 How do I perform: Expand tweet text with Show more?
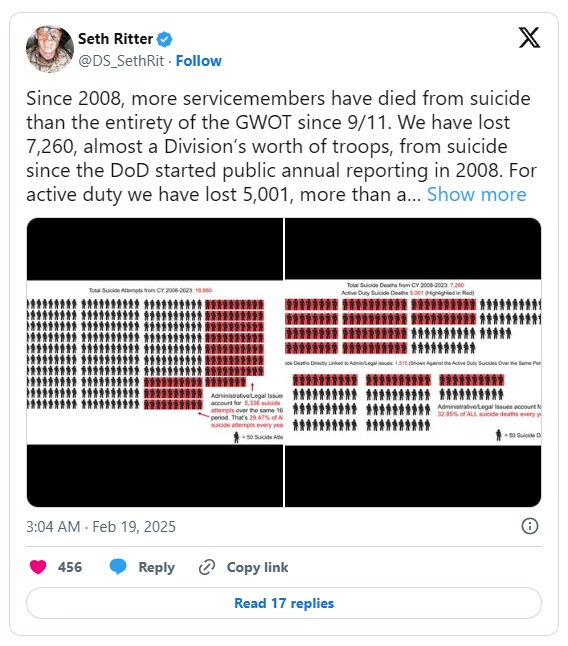pyautogui.click(x=477, y=194)
